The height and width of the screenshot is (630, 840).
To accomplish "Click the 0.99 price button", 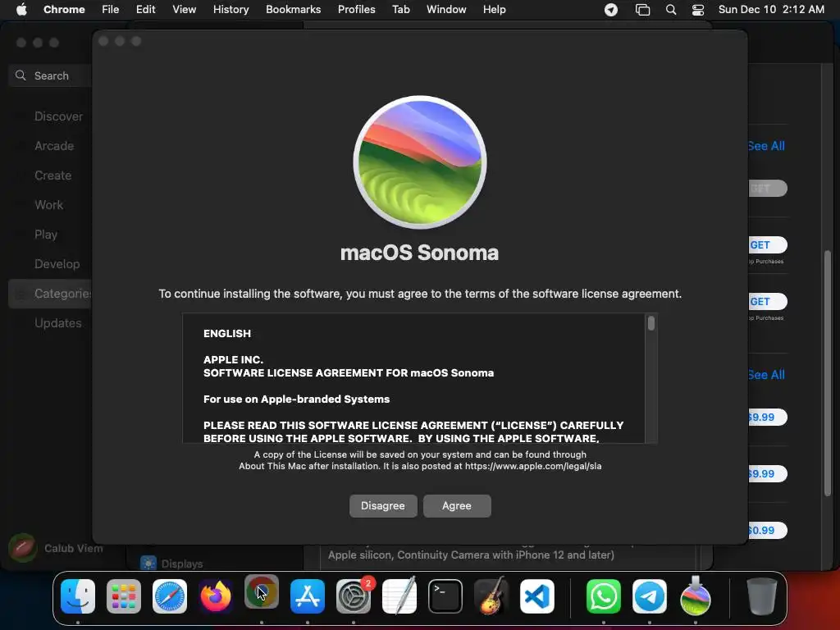I will pos(767,531).
